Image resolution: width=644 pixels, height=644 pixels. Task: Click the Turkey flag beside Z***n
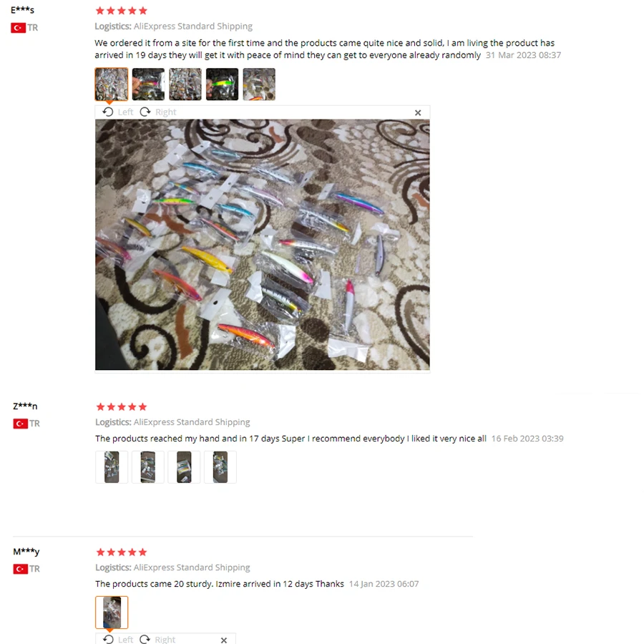tap(20, 424)
